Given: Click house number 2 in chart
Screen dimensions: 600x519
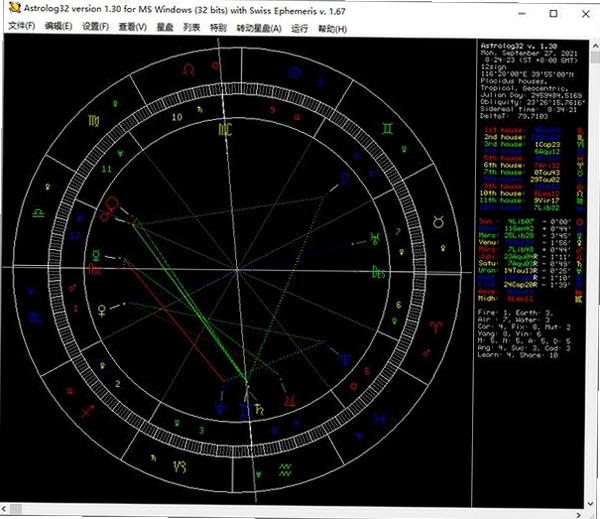Looking at the screenshot, I should point(117,384).
